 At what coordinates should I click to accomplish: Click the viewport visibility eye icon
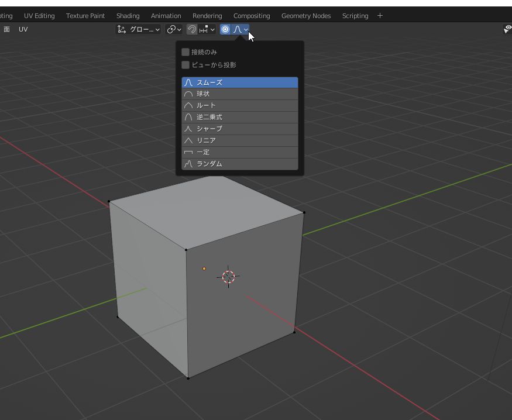[x=507, y=29]
